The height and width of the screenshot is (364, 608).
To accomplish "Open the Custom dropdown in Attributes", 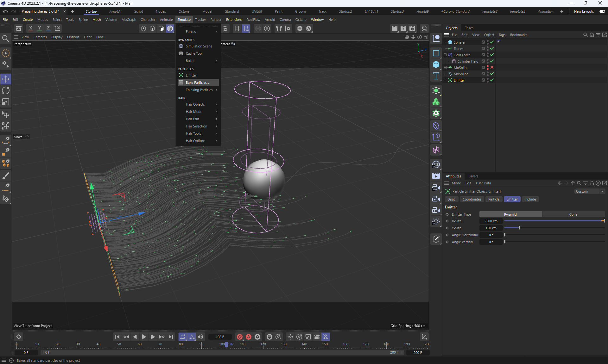I will coord(589,191).
